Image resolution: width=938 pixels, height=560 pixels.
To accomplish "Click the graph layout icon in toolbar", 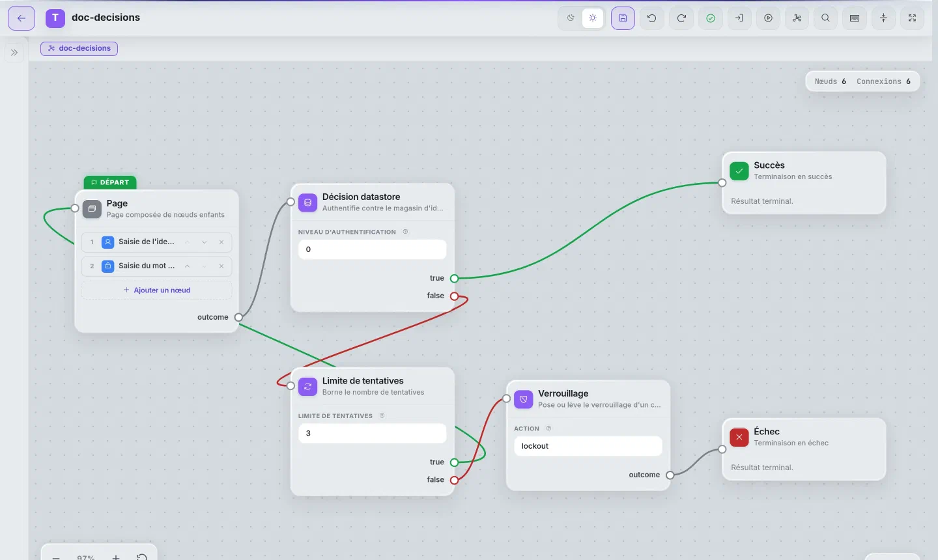I will pyautogui.click(x=797, y=18).
